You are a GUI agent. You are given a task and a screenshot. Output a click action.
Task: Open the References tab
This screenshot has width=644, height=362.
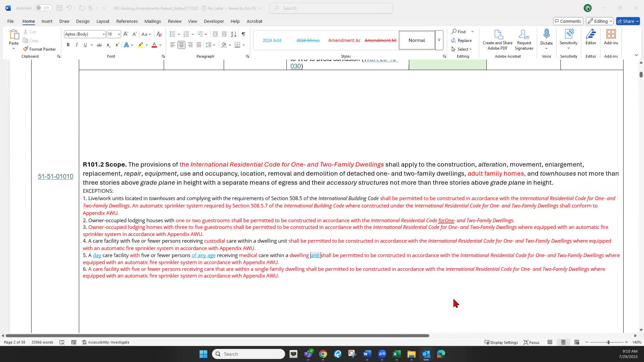127,21
